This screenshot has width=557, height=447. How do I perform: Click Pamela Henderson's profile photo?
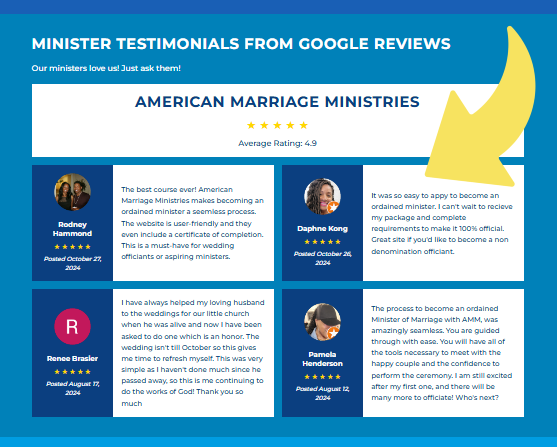point(323,322)
